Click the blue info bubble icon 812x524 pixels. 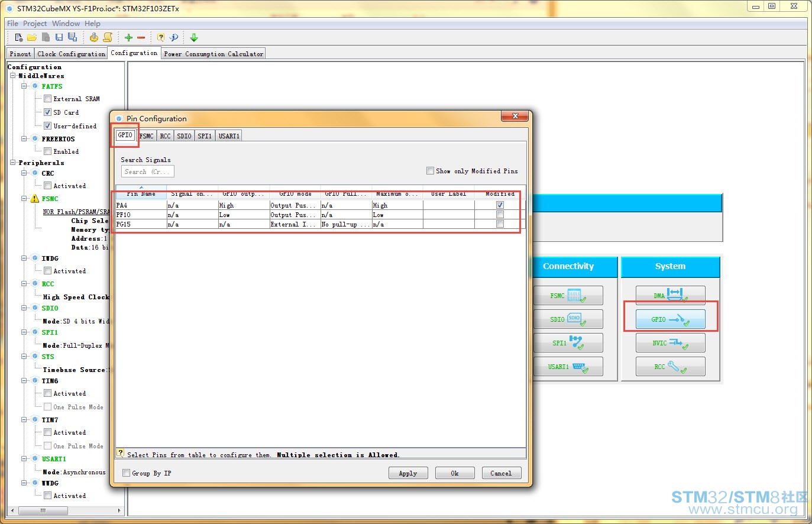point(174,37)
